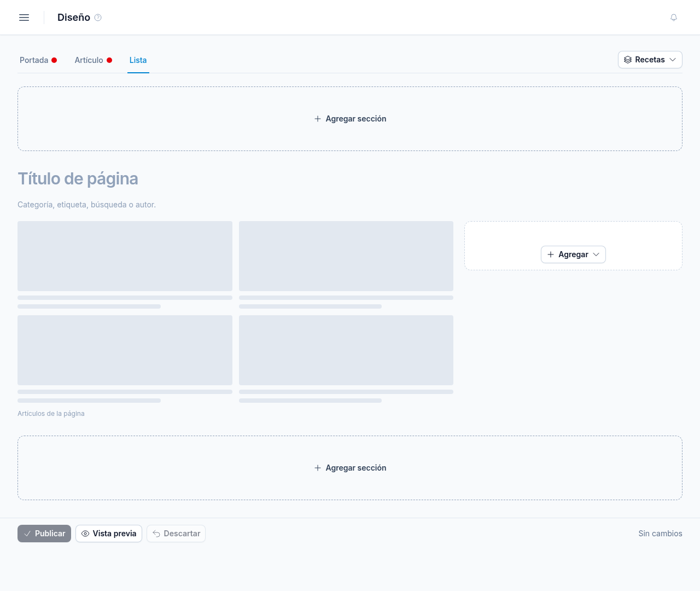Open the hamburger navigation menu
The width and height of the screenshot is (700, 591).
click(x=24, y=18)
